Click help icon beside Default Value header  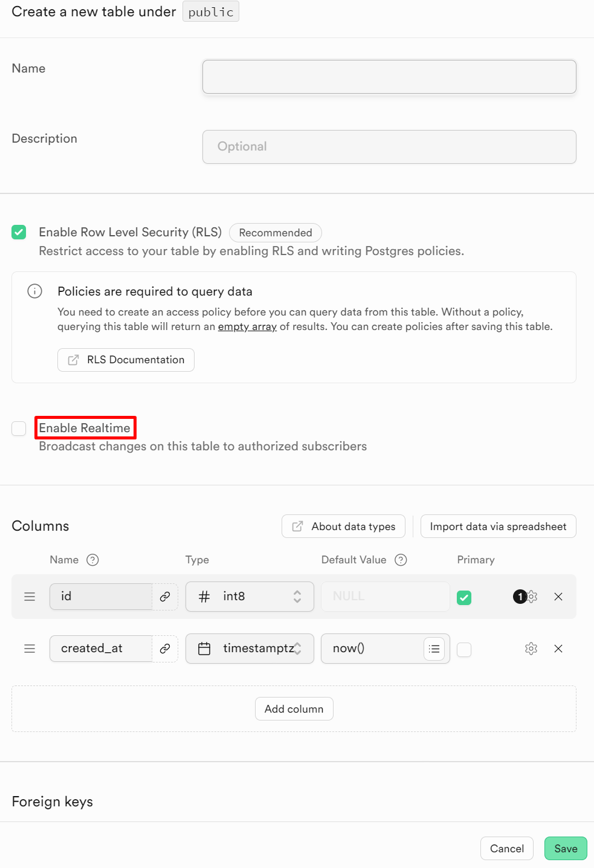click(401, 560)
